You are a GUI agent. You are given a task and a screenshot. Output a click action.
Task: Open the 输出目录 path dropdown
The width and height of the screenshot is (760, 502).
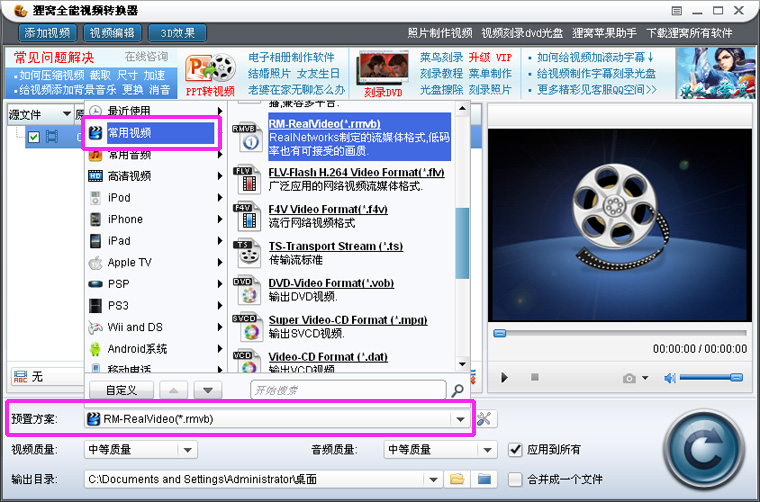click(x=433, y=480)
